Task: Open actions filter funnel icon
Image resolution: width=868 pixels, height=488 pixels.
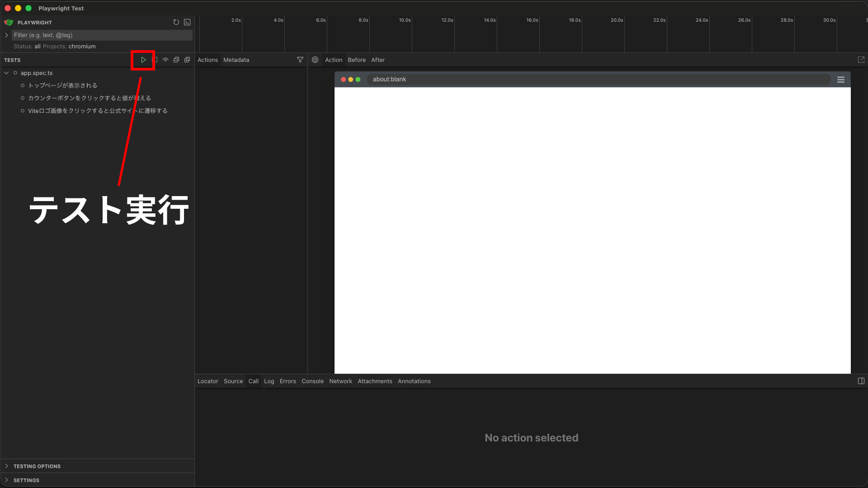Action: (x=300, y=60)
